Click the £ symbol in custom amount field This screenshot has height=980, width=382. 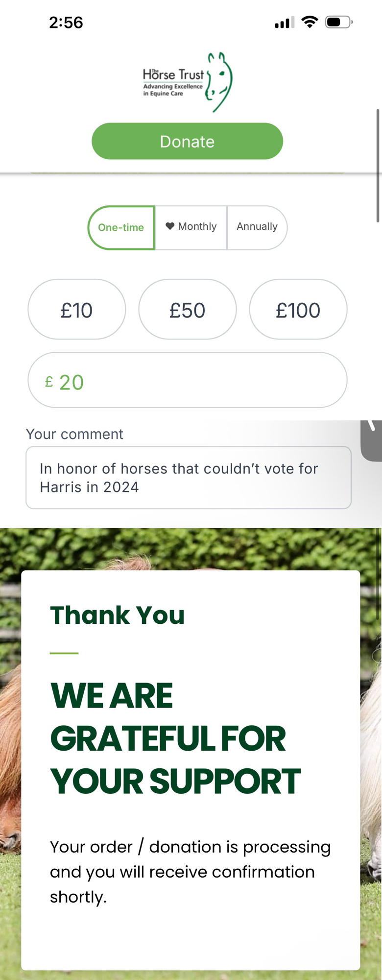pos(49,382)
